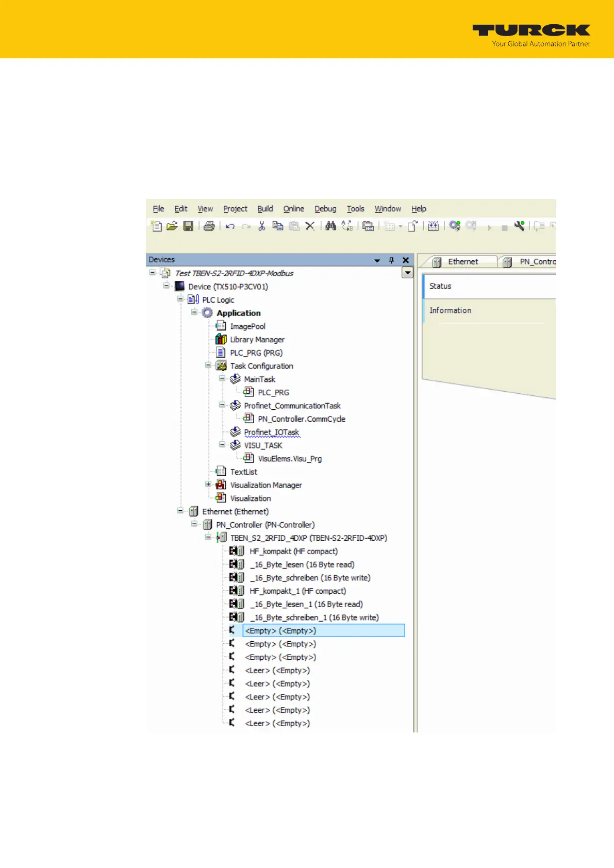Viewport: 614px width, 868px height.
Task: Click the New Project toolbar icon
Action: [156, 226]
